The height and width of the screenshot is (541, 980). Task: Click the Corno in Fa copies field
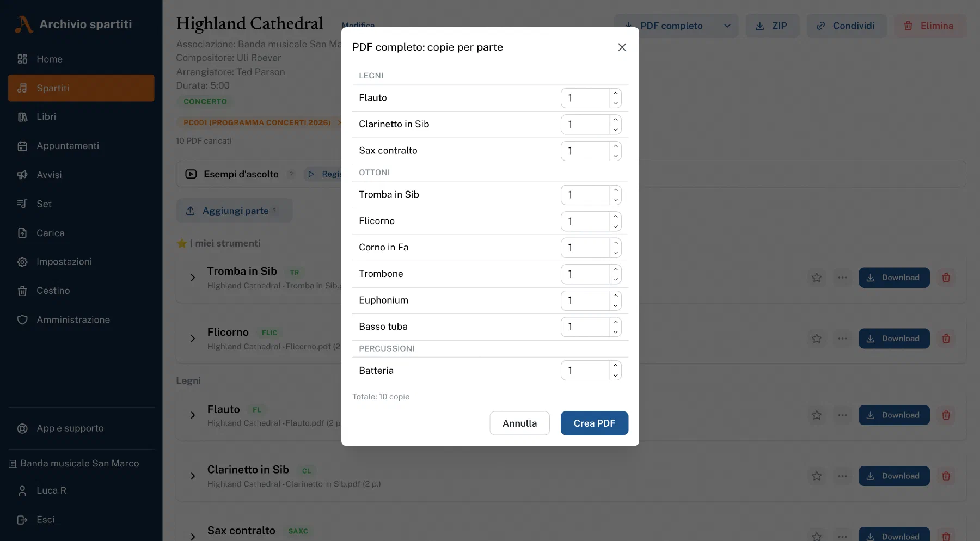pos(585,248)
